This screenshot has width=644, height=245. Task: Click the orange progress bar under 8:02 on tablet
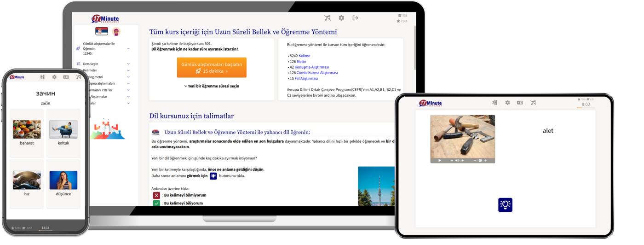tap(586, 108)
